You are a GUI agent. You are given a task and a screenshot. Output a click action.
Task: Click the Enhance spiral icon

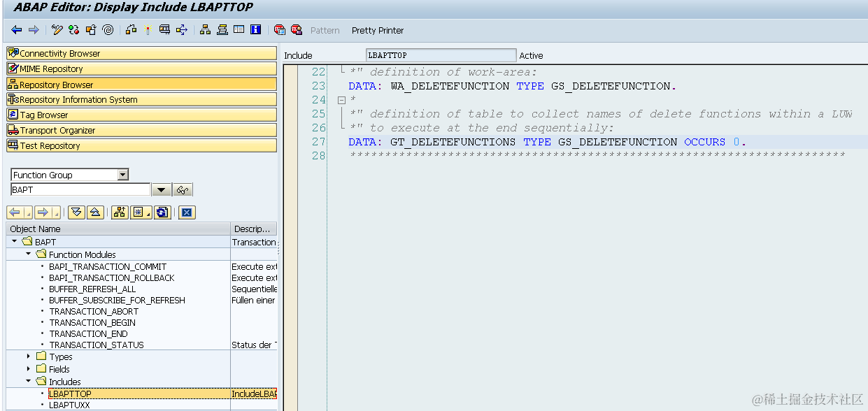tap(108, 30)
